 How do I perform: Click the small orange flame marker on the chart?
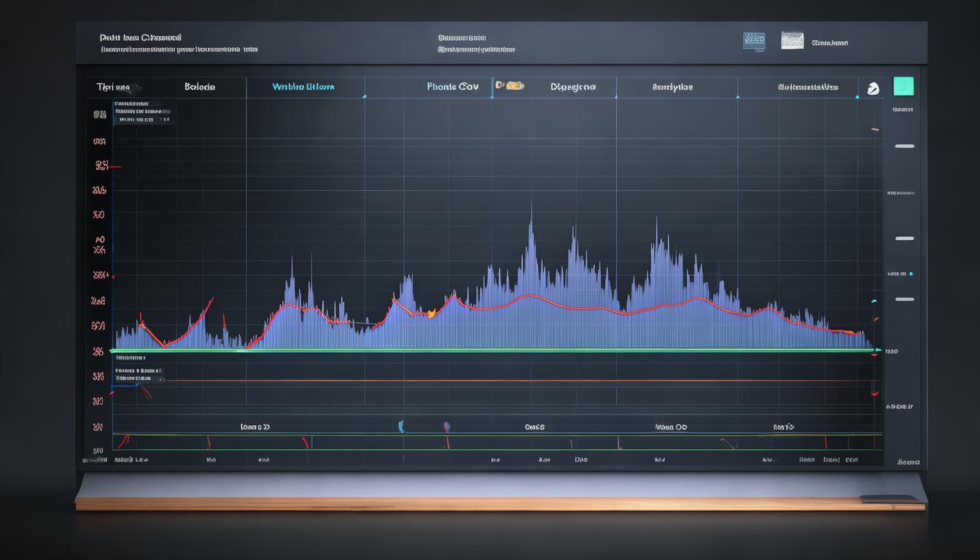pos(432,314)
